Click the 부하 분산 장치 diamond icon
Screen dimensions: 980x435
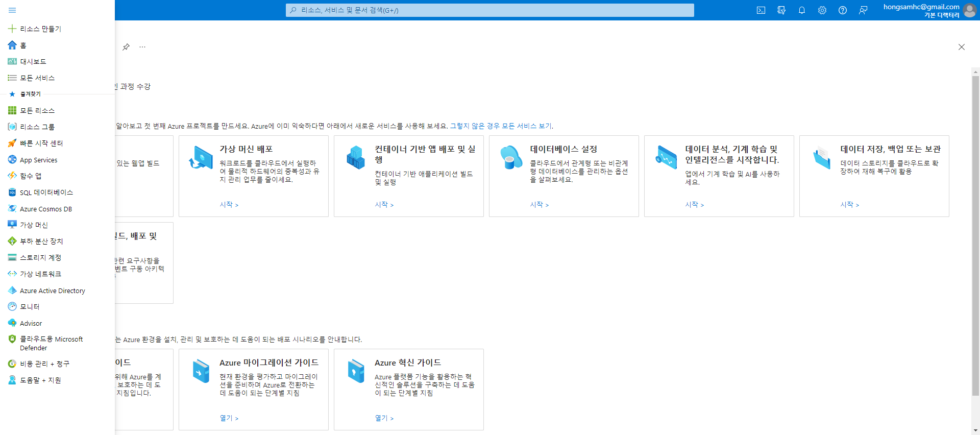click(12, 241)
